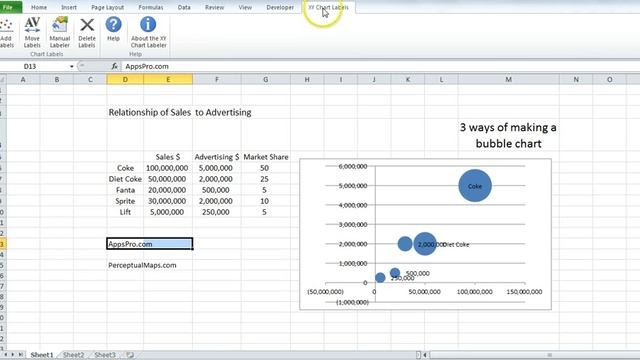Open the Review tab
Viewport: 640px width, 360px height.
214,7
